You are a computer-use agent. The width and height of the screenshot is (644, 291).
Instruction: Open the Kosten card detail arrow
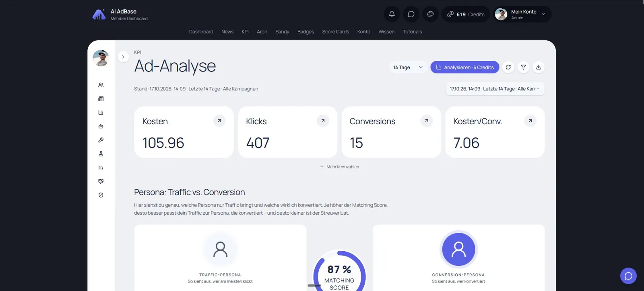click(x=219, y=121)
